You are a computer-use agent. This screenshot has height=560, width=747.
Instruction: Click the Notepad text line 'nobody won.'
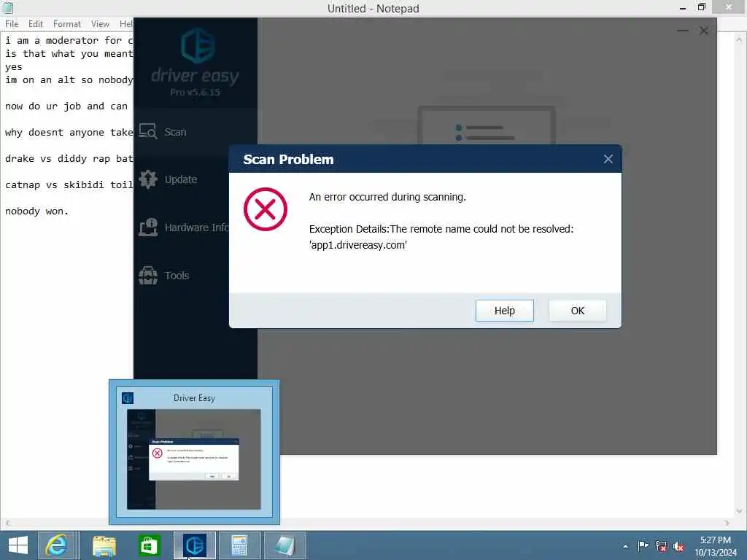tap(36, 211)
